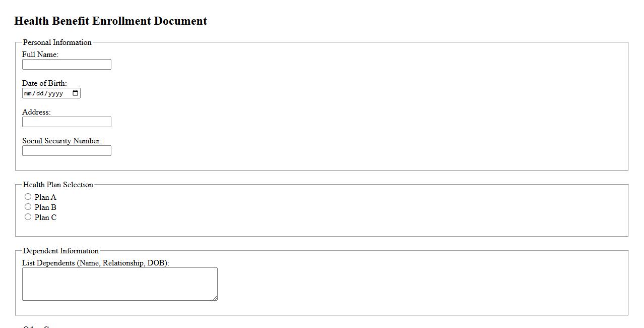Choose the Plan B radio option
This screenshot has height=328, width=644.
28,207
